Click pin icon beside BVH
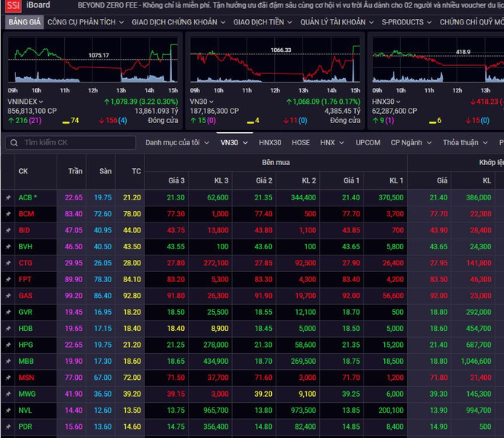The image size is (504, 438). [8, 246]
